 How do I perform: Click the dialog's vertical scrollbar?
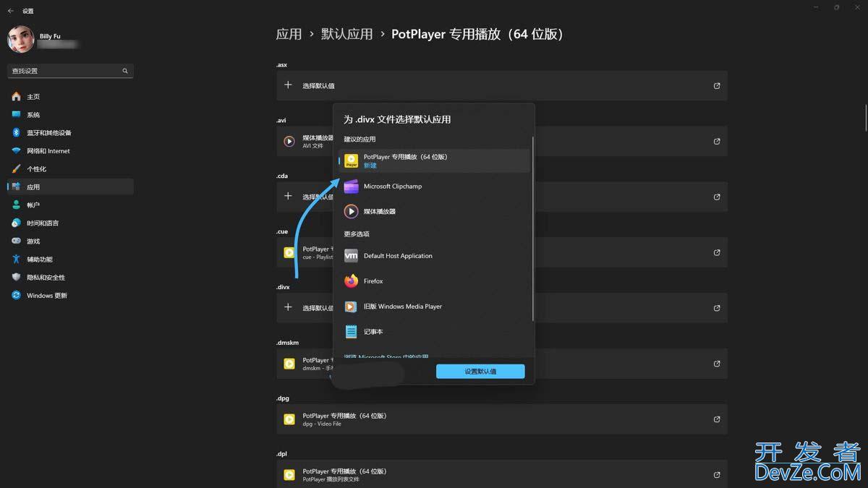coord(533,229)
